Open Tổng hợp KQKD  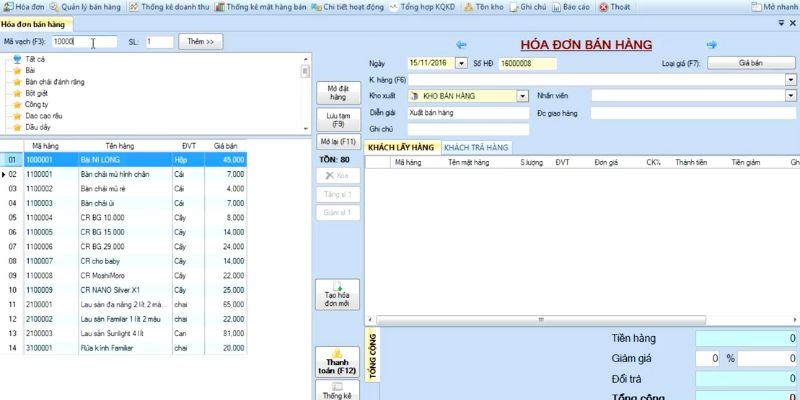coord(422,7)
